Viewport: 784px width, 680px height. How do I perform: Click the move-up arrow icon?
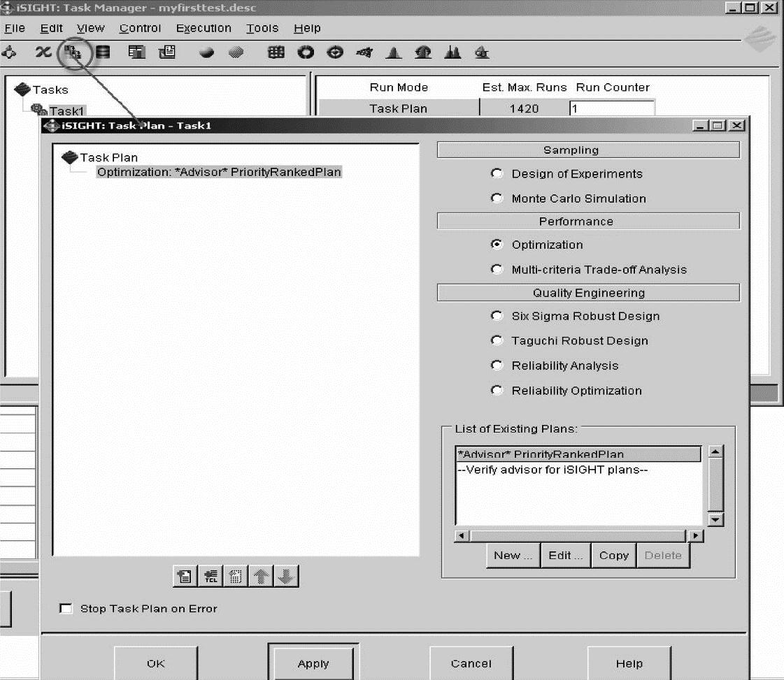(x=260, y=576)
